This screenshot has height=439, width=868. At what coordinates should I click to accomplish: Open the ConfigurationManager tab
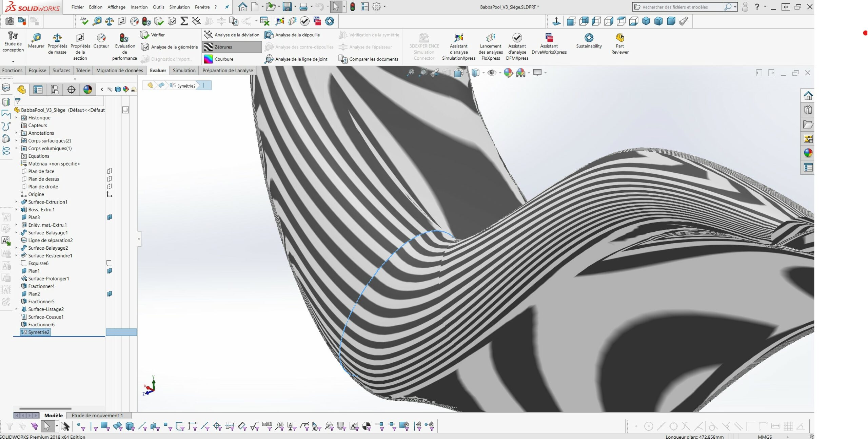[x=55, y=90]
